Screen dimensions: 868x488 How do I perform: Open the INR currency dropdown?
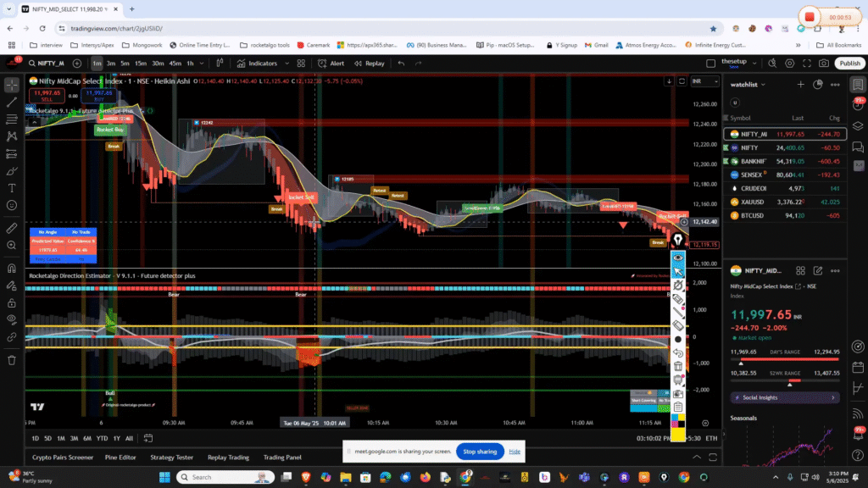click(700, 80)
